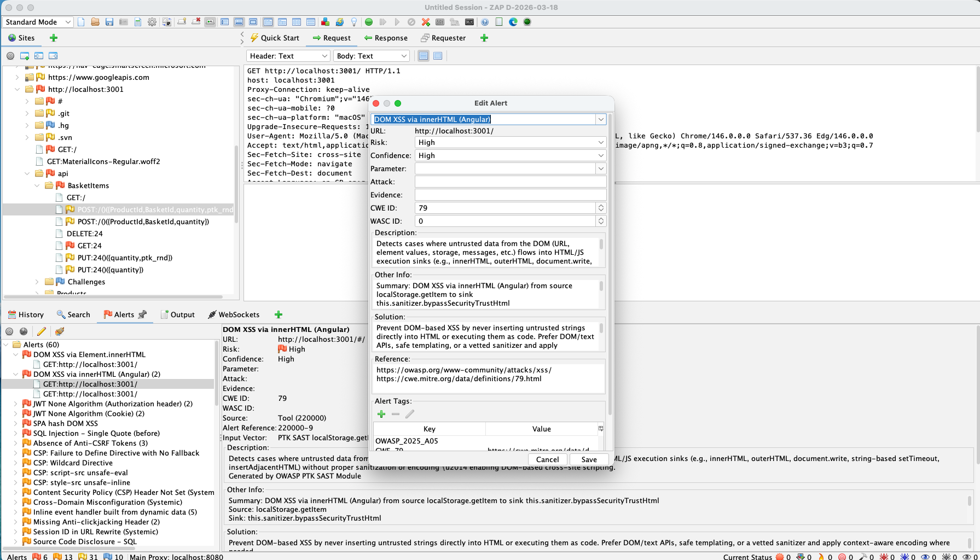The width and height of the screenshot is (980, 560).
Task: Click the green add alert tag icon
Action: click(x=381, y=414)
